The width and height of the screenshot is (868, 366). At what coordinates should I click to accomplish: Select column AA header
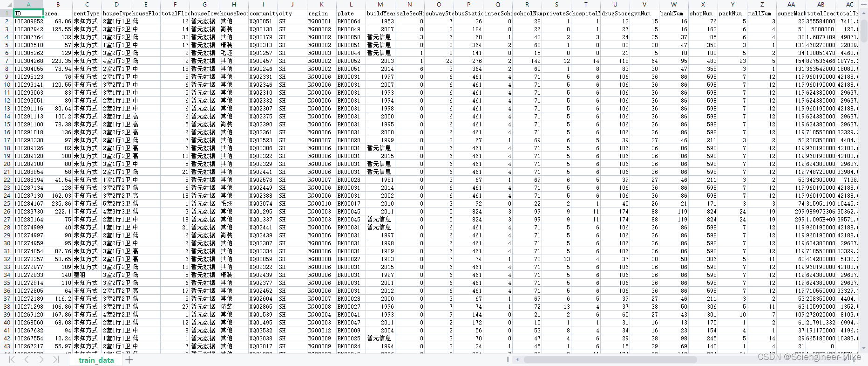[791, 4]
